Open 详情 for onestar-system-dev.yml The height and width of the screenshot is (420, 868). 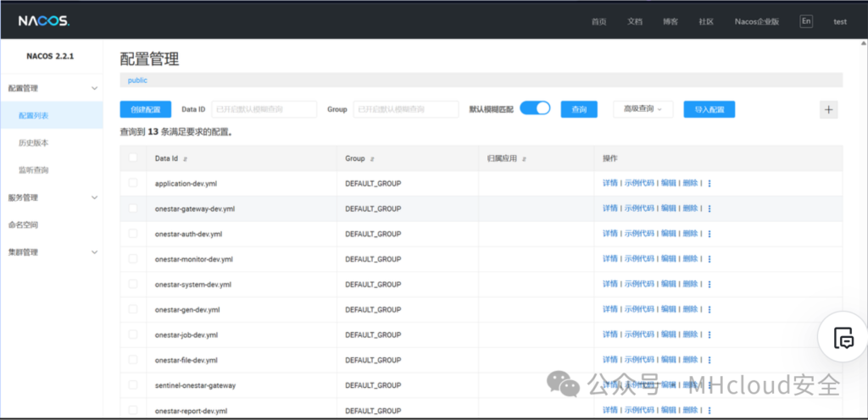pyautogui.click(x=610, y=284)
